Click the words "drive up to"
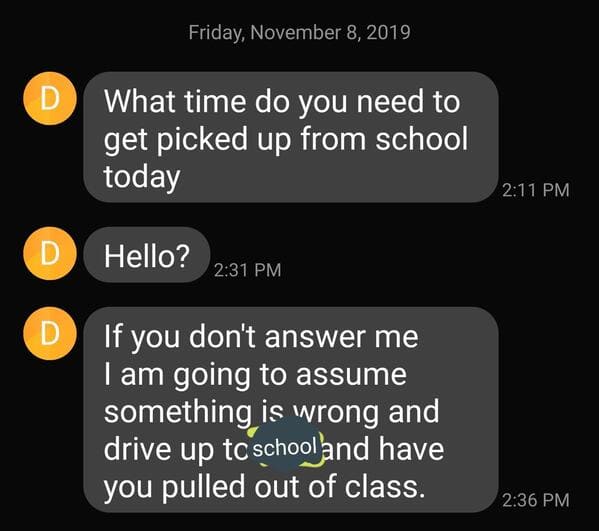 (x=176, y=449)
